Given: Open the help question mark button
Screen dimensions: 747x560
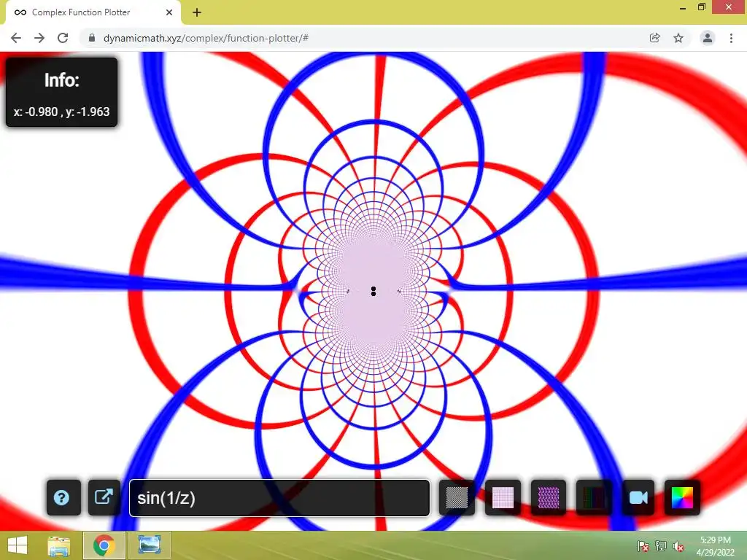Looking at the screenshot, I should coord(63,497).
